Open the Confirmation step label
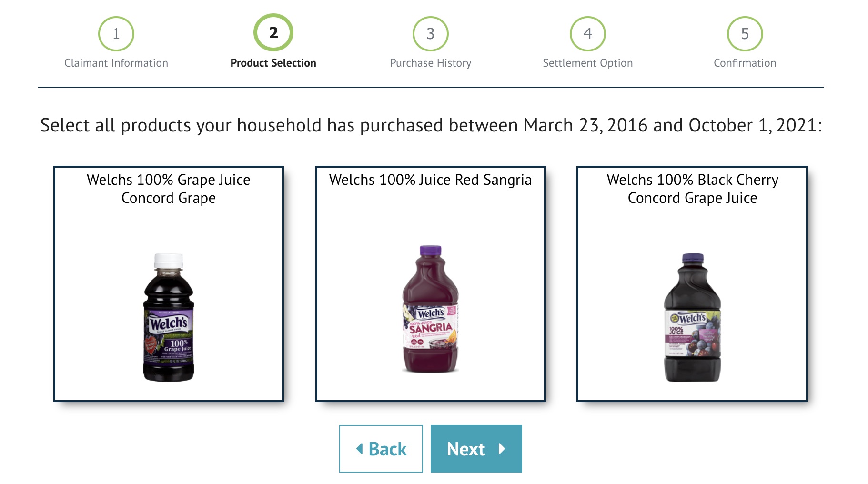 [x=745, y=63]
